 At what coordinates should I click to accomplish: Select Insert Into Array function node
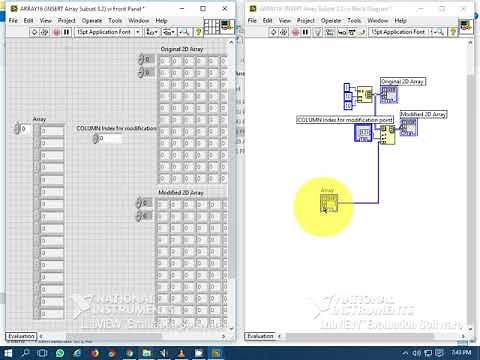pos(388,135)
